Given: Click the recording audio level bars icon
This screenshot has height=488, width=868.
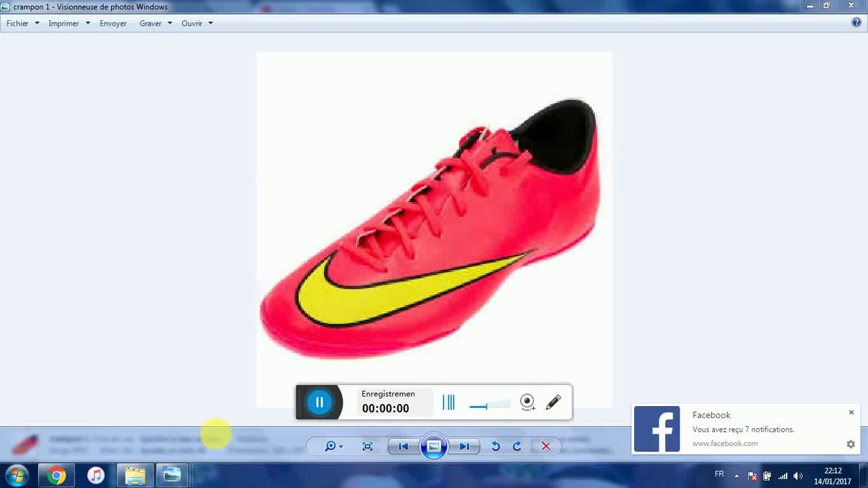Looking at the screenshot, I should coord(448,403).
